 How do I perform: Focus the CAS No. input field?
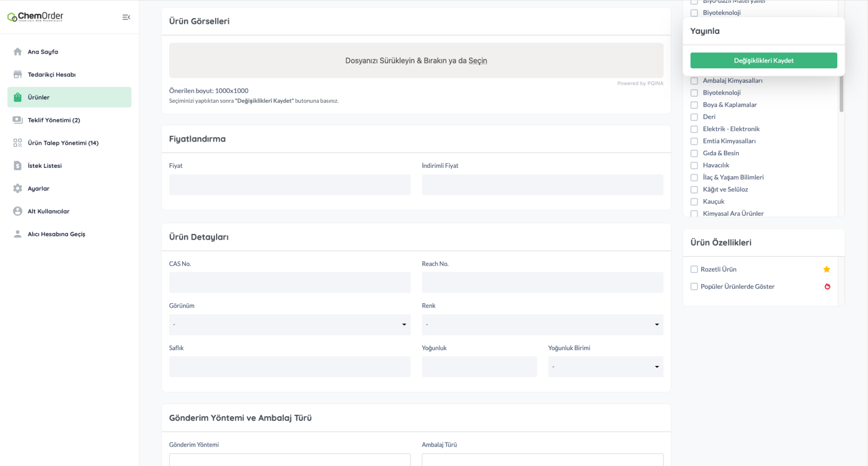(x=289, y=282)
